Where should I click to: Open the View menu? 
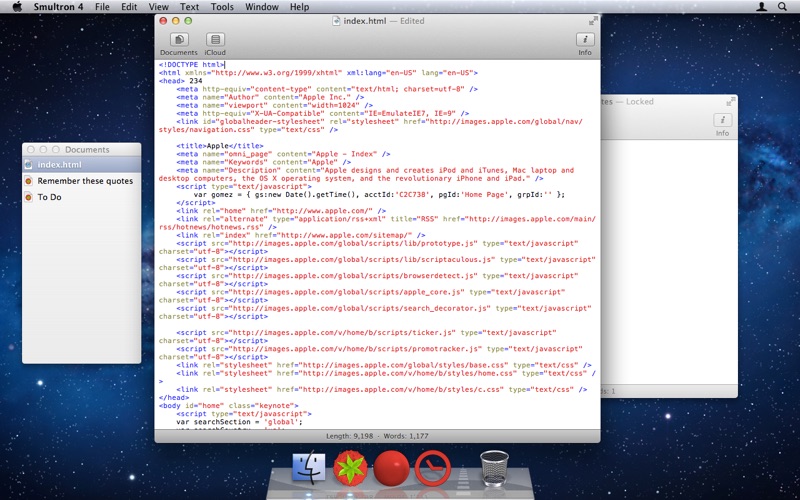(x=159, y=7)
